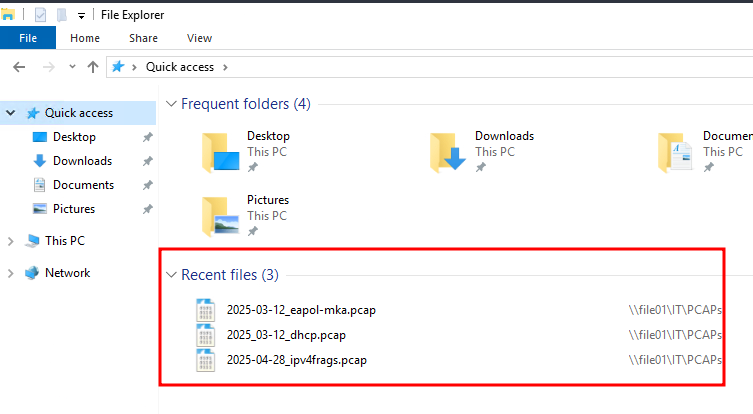Open the 2025_03-12_dhcp.pcap file
The height and width of the screenshot is (414, 753).
(x=286, y=335)
